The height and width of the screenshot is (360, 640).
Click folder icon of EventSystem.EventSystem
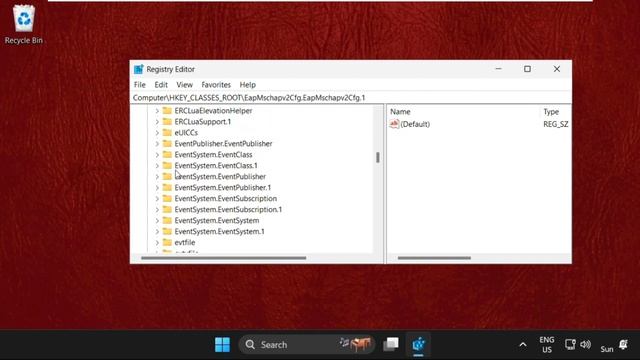click(167, 220)
